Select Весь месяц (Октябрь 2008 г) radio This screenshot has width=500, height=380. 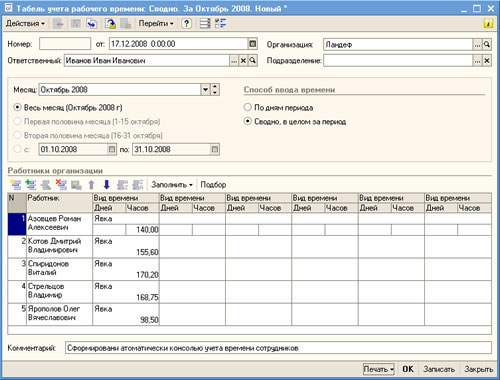(x=17, y=108)
